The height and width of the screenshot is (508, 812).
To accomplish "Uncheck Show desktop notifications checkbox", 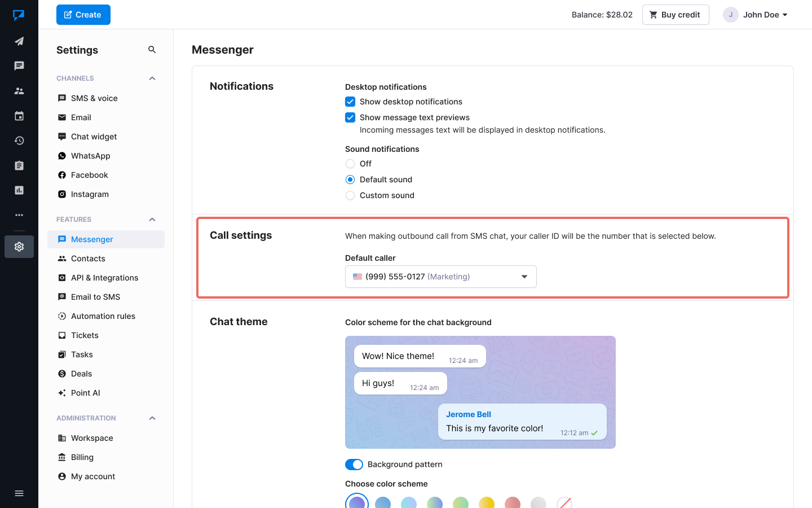I will (x=350, y=102).
